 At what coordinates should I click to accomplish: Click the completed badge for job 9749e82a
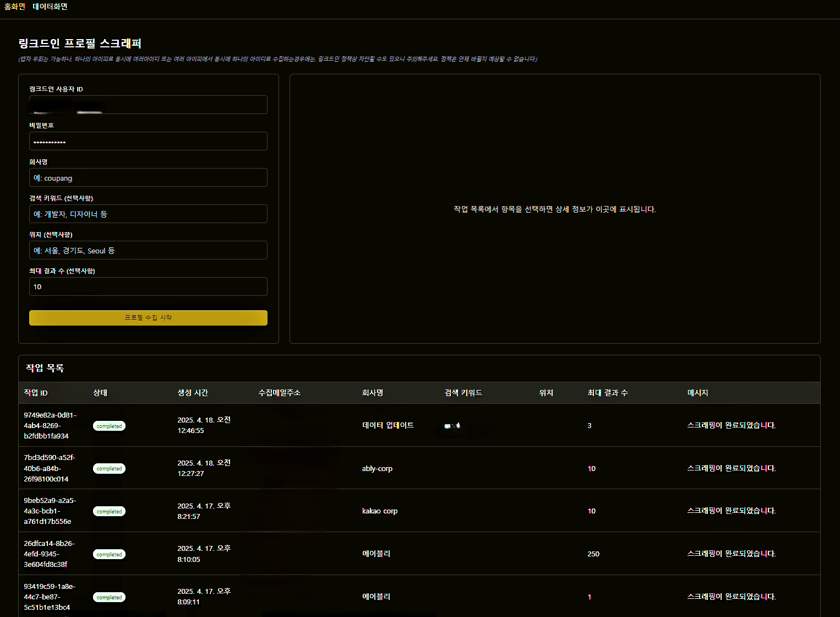[x=109, y=426]
